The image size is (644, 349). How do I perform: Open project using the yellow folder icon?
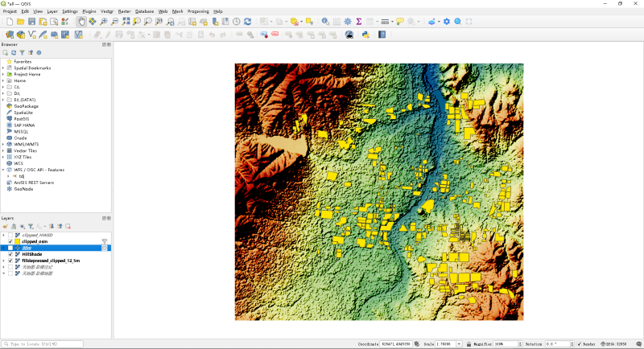click(21, 22)
